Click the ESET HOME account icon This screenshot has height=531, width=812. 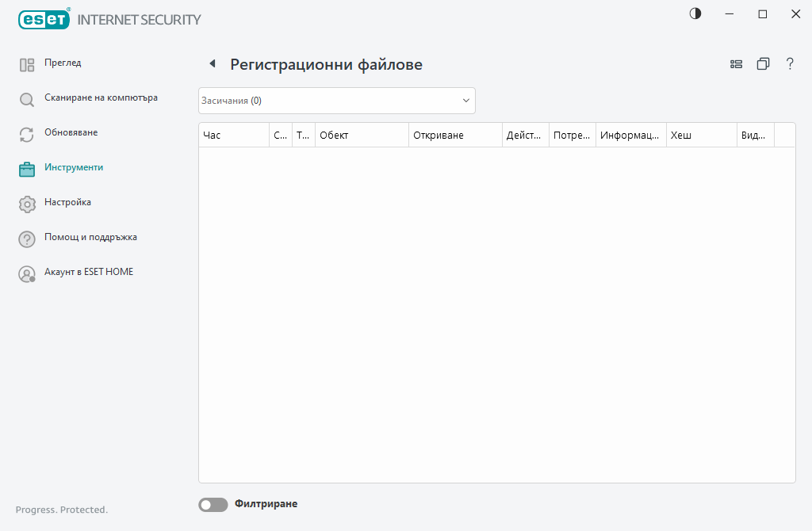tap(26, 273)
